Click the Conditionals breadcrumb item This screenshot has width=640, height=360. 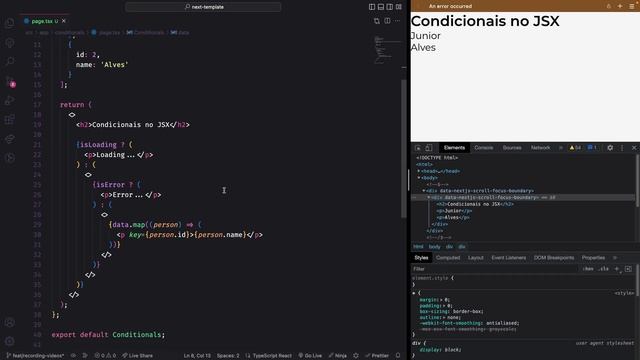[145, 32]
